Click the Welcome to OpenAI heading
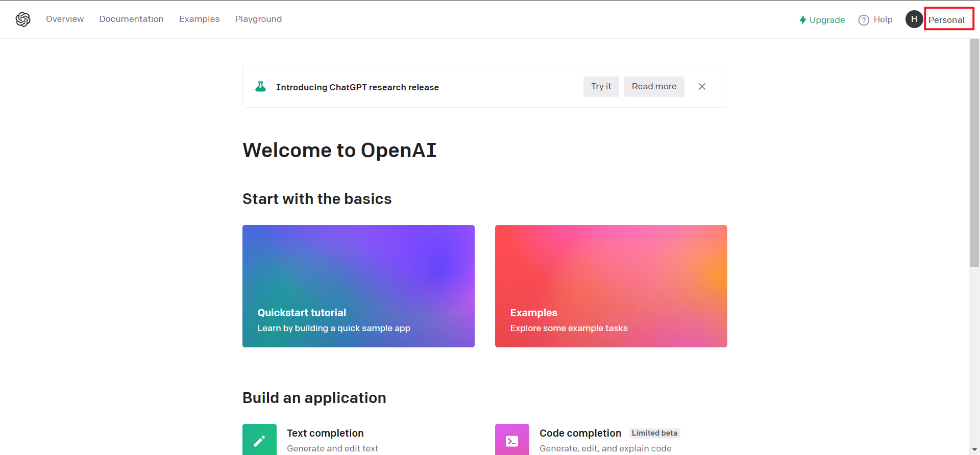Image resolution: width=980 pixels, height=455 pixels. point(339,150)
